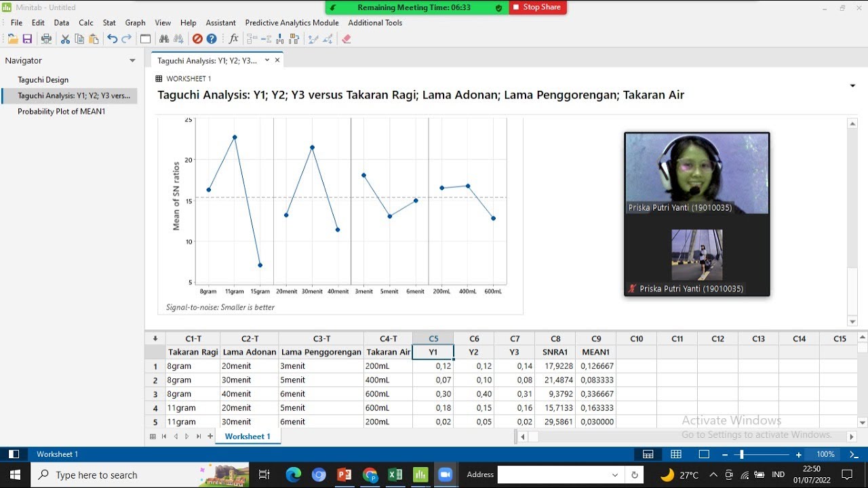Viewport: 868px width, 488px height.
Task: Click zoom out minus button
Action: [725, 454]
